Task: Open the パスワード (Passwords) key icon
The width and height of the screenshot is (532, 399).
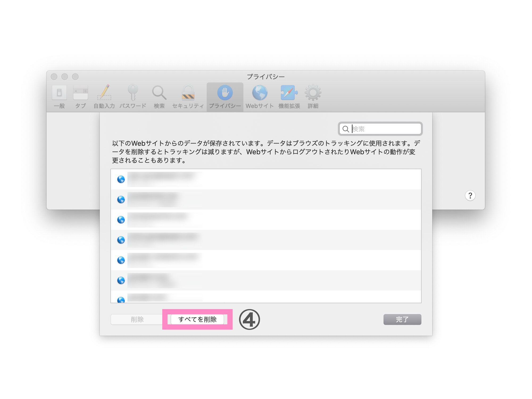Action: (x=133, y=93)
